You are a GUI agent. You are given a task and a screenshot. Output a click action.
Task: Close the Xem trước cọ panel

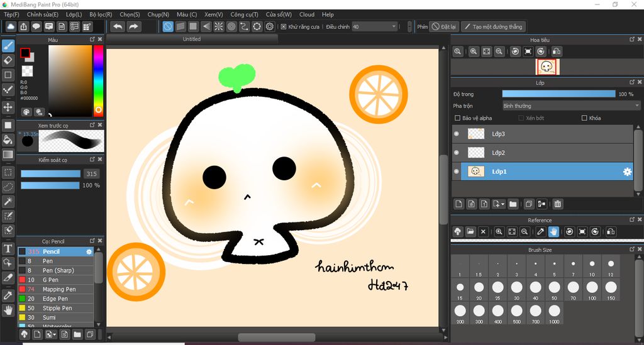tap(100, 124)
